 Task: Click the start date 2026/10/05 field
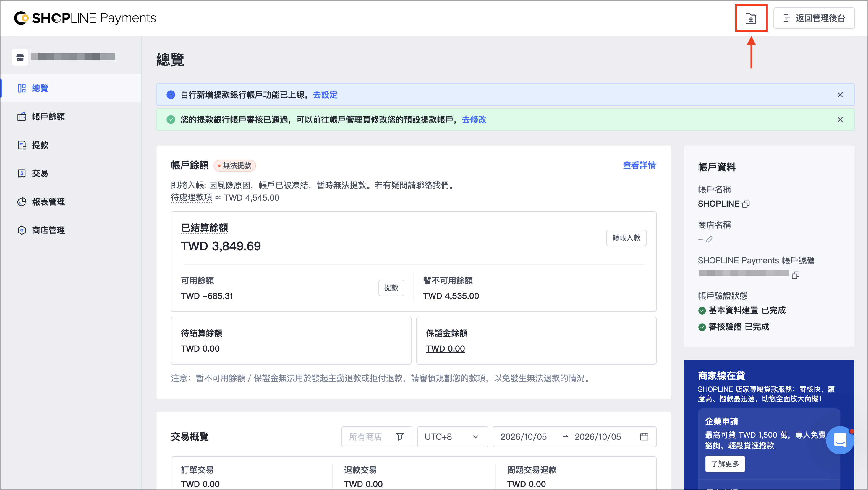[524, 437]
